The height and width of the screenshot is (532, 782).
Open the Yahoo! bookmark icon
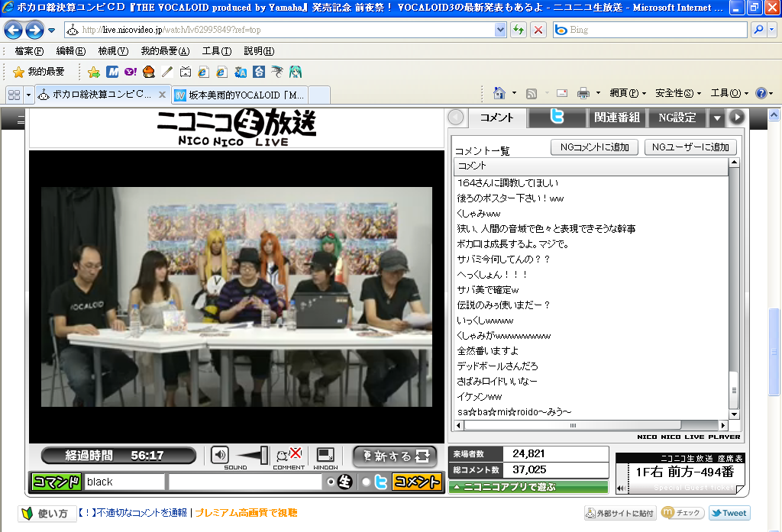[130, 72]
